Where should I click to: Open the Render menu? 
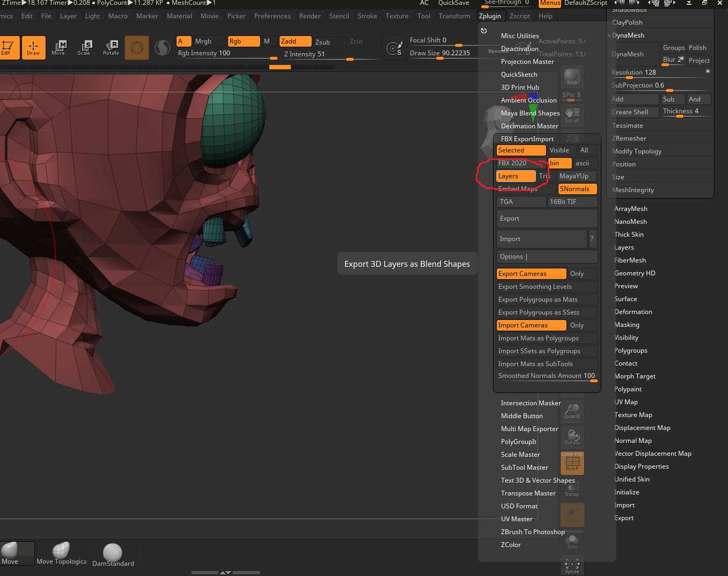click(x=310, y=16)
